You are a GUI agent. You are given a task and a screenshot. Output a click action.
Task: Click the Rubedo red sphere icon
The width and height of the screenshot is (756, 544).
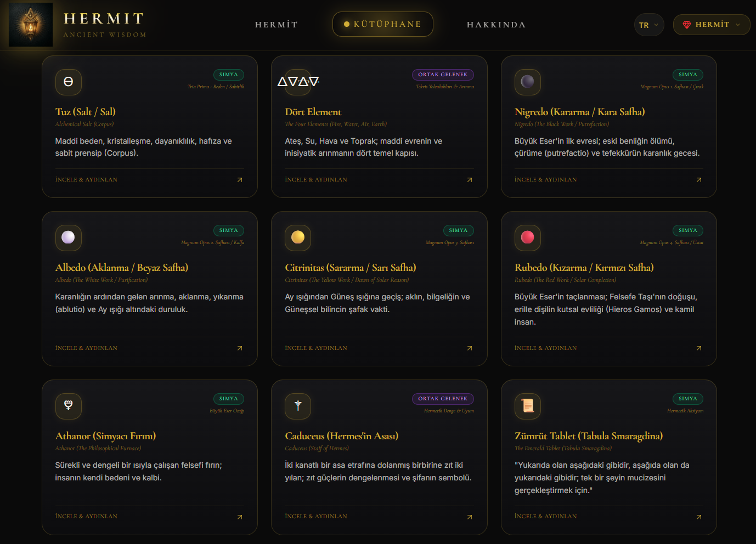pos(528,237)
